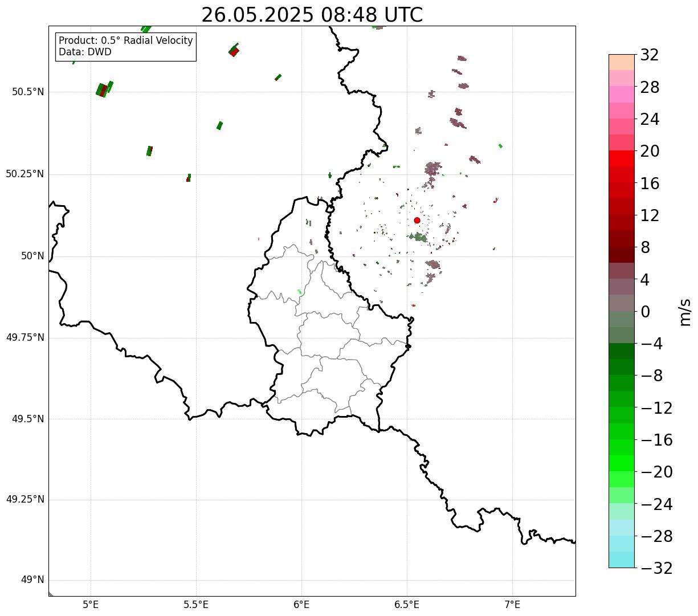
Task: Click the bright green colorbar swatch just above −20
Action: 622,463
